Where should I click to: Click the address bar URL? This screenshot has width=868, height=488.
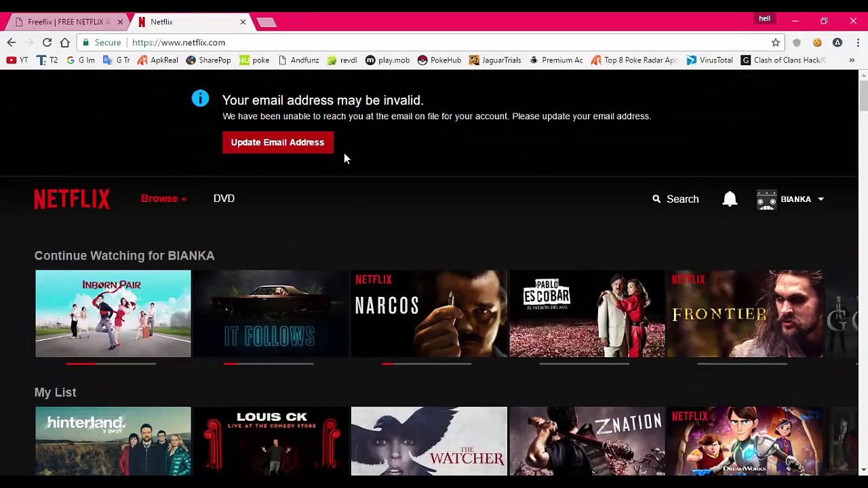pos(179,42)
